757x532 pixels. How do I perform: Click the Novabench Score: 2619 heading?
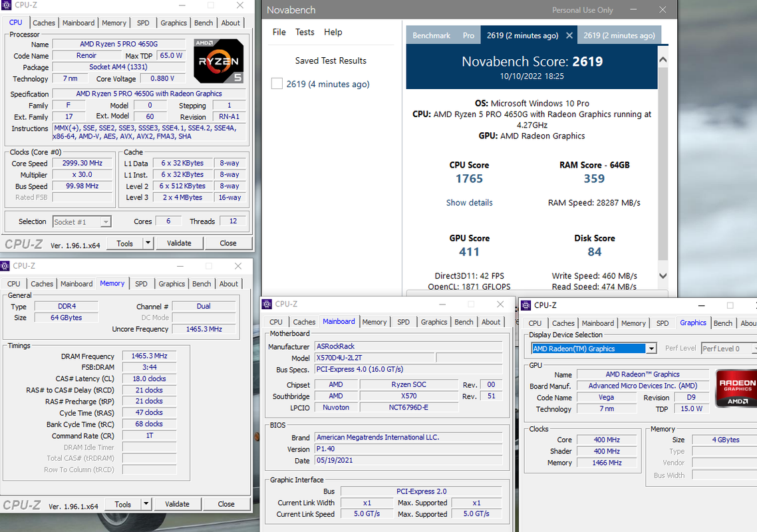532,61
